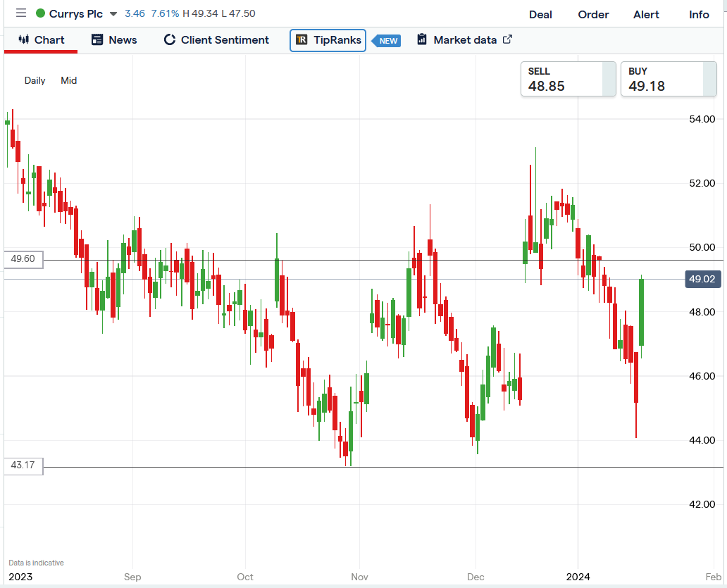727x588 pixels.
Task: Click the 54.00 price axis label
Action: click(702, 119)
